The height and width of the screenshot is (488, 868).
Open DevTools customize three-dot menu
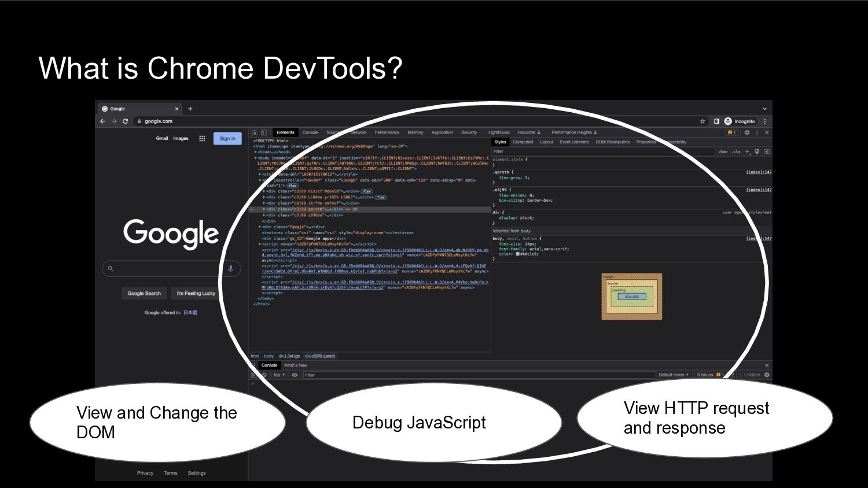757,132
